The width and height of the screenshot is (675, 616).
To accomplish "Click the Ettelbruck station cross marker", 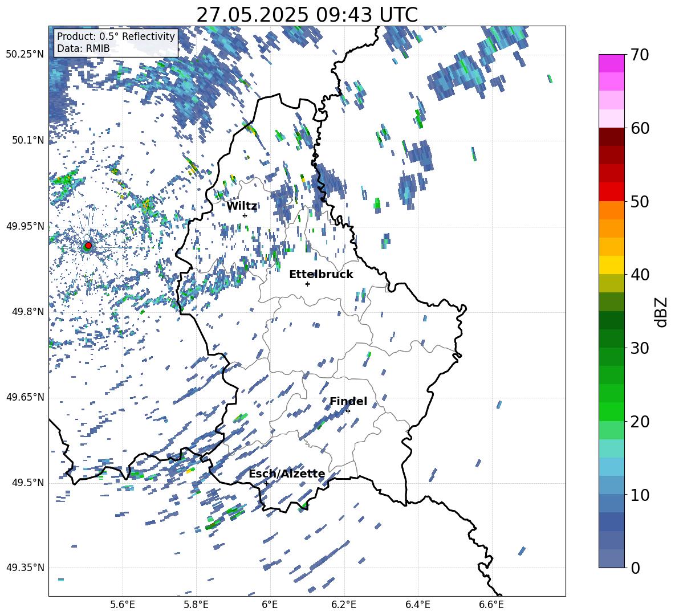I will tap(307, 284).
